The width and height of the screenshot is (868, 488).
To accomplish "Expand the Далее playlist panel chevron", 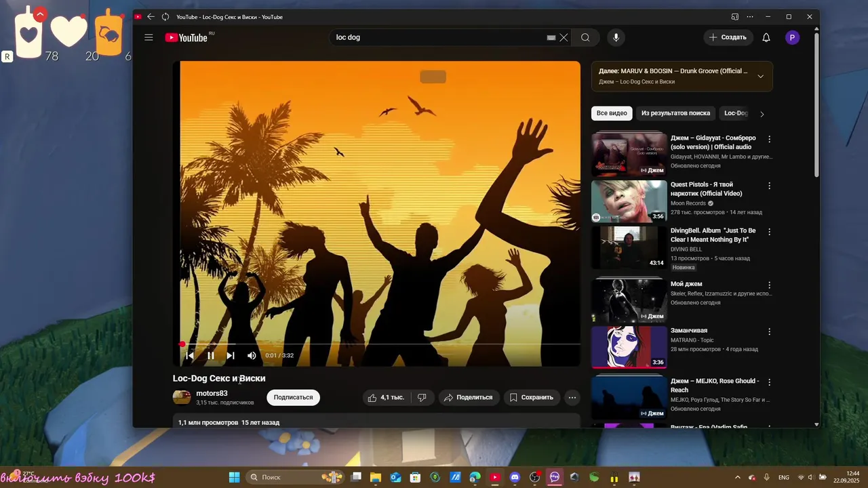I will point(760,76).
